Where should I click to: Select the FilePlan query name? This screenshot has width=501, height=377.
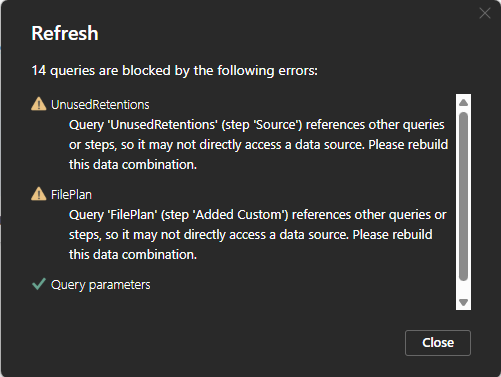(71, 195)
